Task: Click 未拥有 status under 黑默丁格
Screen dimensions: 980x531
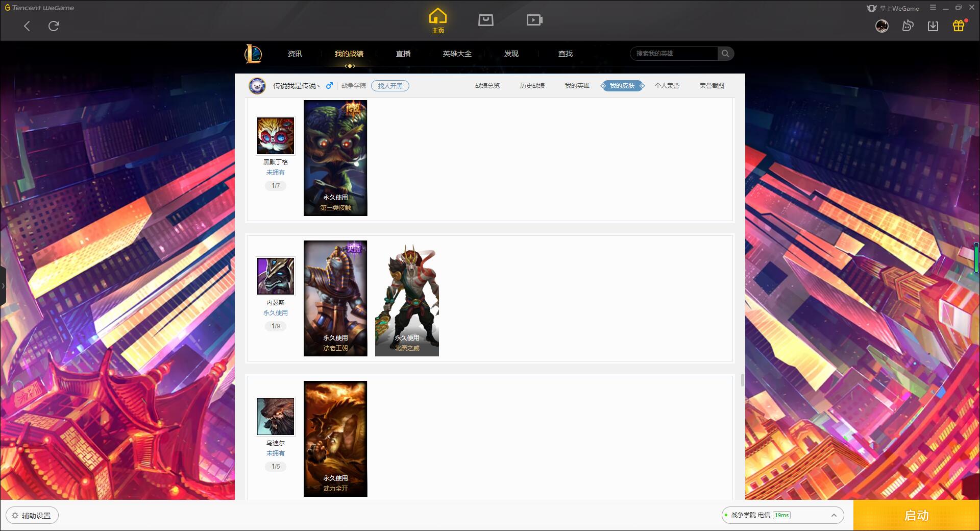Action: [x=276, y=173]
